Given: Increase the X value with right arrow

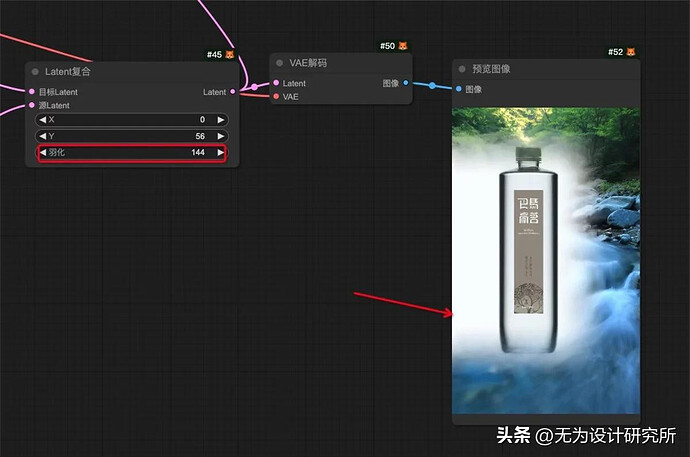Looking at the screenshot, I should 221,119.
